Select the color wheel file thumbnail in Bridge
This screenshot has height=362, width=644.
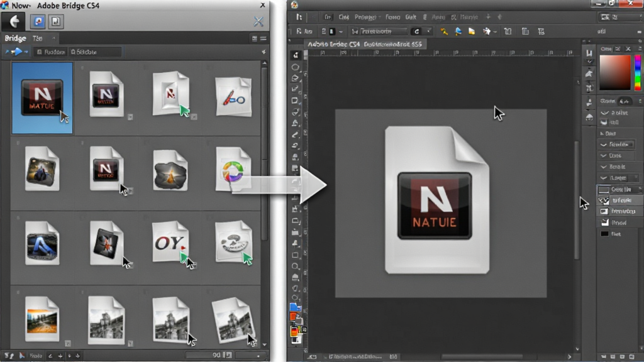coord(233,170)
